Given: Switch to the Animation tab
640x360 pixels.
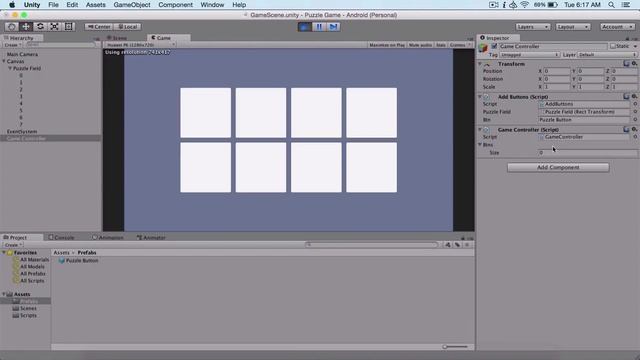Looking at the screenshot, I should point(108,237).
